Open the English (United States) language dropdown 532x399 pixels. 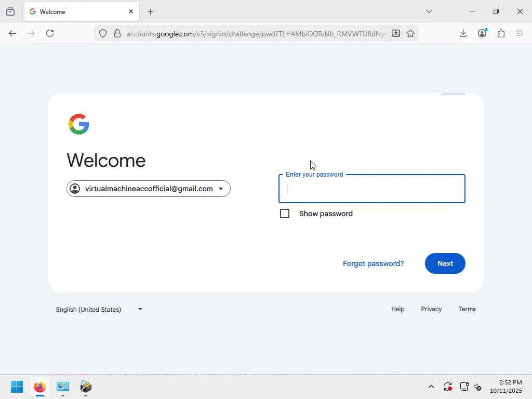point(99,310)
